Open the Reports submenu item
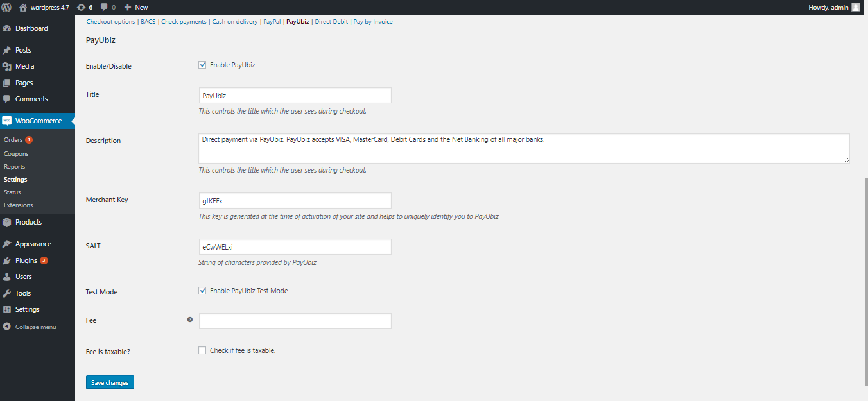The width and height of the screenshot is (868, 401). pyautogui.click(x=14, y=167)
